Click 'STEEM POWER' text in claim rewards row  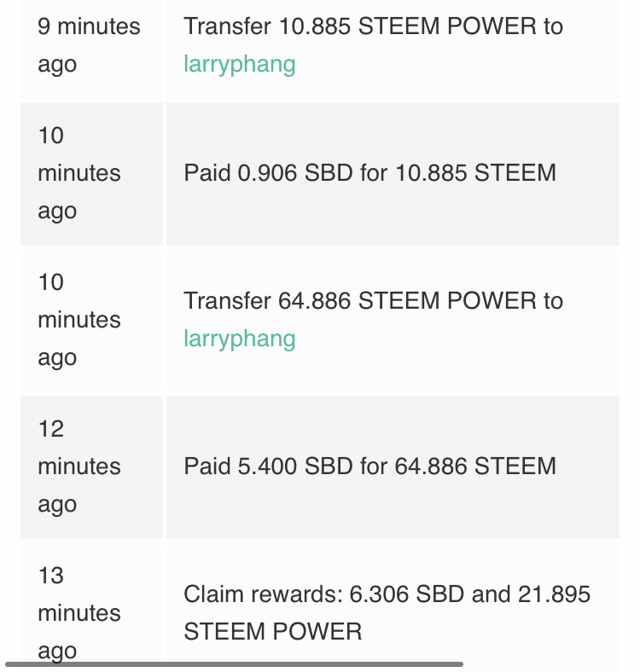pyautogui.click(x=273, y=632)
